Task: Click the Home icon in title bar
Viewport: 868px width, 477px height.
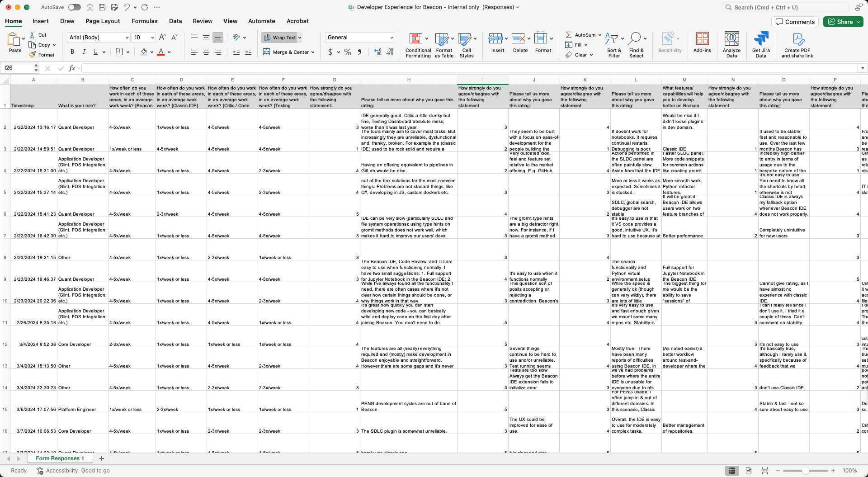Action: (x=90, y=7)
